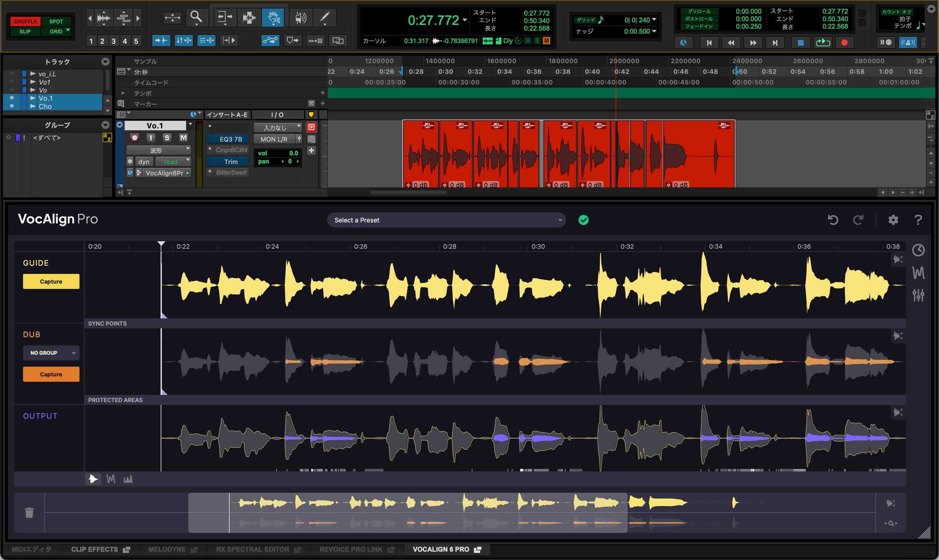Open the 波形 track view dropdown
Image resolution: width=939 pixels, height=560 pixels.
158,150
